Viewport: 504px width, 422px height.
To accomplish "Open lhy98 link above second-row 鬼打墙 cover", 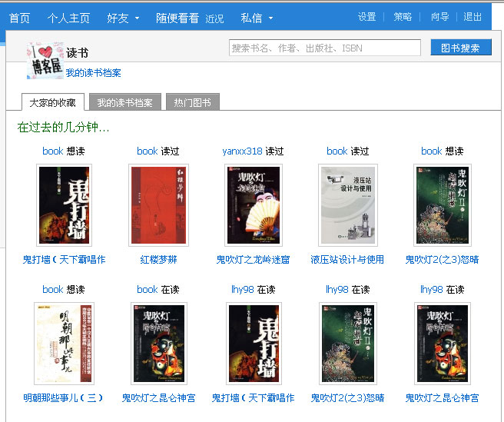I will (x=243, y=289).
